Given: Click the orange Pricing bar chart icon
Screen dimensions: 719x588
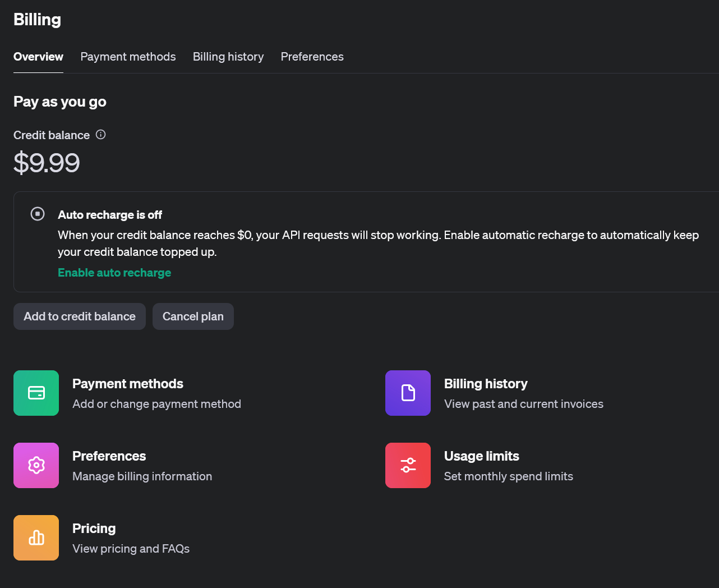Looking at the screenshot, I should pyautogui.click(x=36, y=538).
